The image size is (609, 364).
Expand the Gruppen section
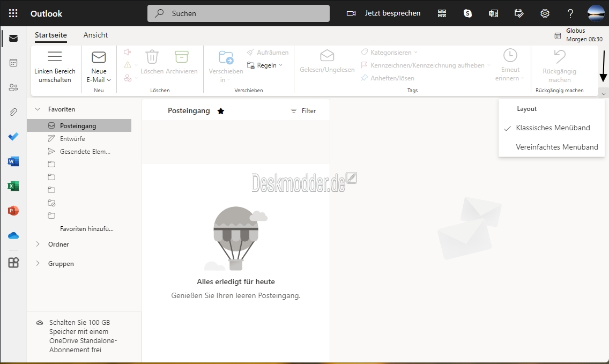tap(38, 263)
